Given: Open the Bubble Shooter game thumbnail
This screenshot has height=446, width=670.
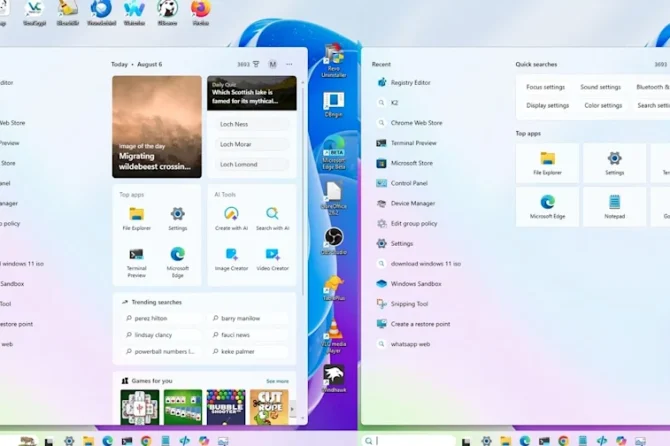Looking at the screenshot, I should tap(226, 407).
